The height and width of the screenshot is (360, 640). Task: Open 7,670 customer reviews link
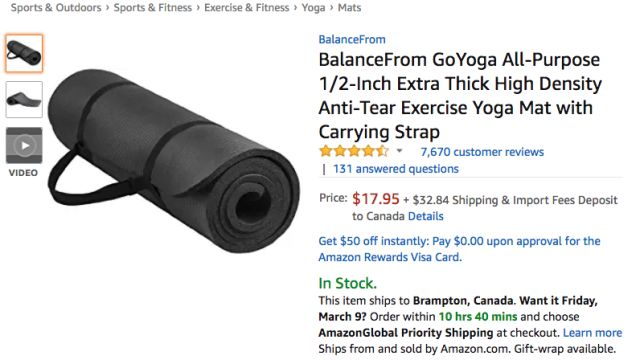482,152
